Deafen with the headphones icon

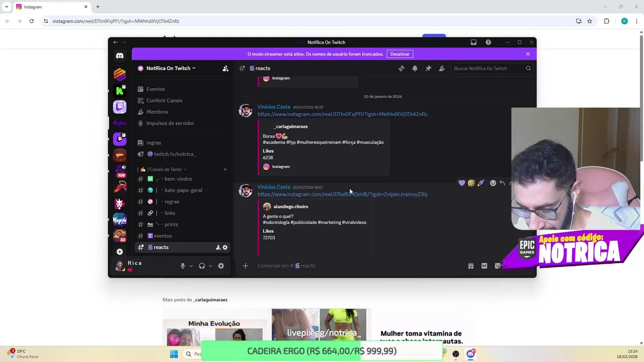tap(202, 266)
